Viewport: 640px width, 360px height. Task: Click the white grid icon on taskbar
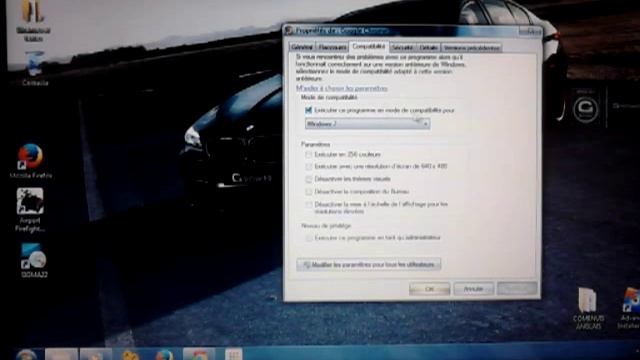pyautogui.click(x=233, y=354)
